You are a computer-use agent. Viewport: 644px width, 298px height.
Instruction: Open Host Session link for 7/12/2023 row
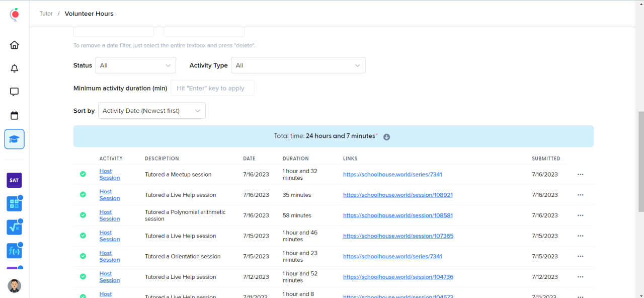[x=110, y=277]
